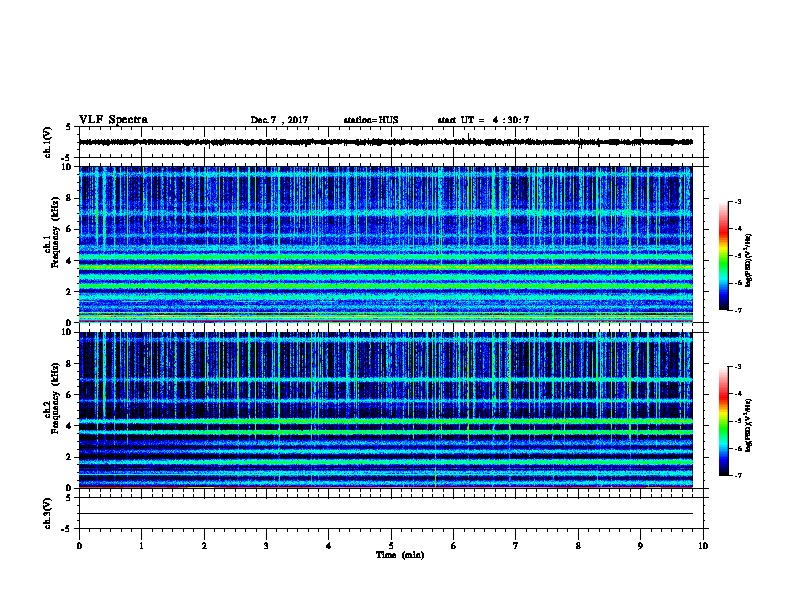Click the ch.1 frequency tick "10"
Viewport: 792px width, 612px height.
(67, 167)
